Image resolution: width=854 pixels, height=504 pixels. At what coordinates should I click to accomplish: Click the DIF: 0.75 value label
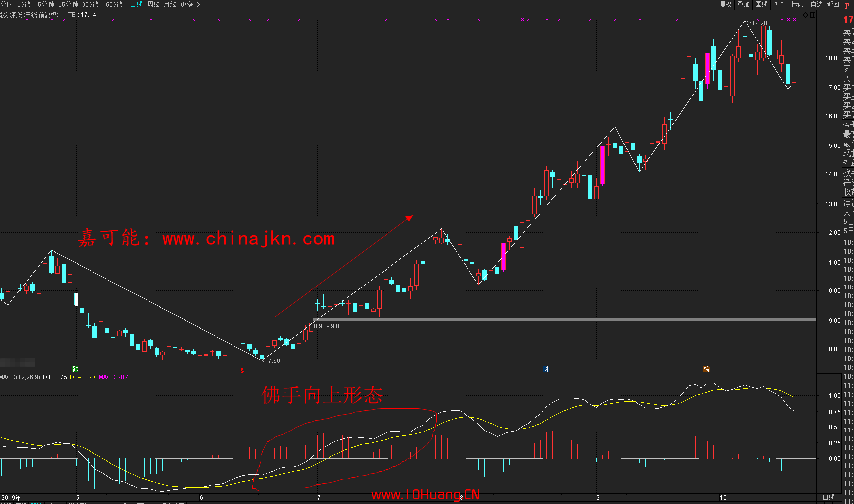click(55, 377)
